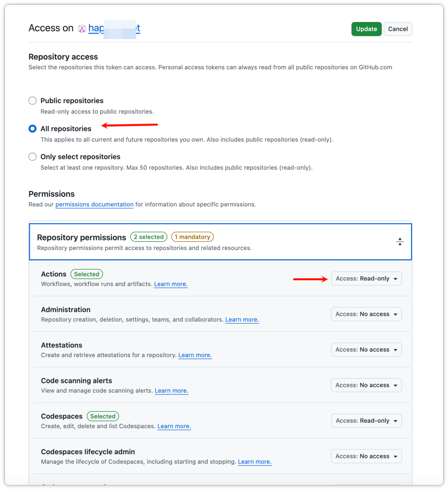Image resolution: width=448 pixels, height=490 pixels.
Task: Click Learn more for Codespaces
Action: click(174, 426)
